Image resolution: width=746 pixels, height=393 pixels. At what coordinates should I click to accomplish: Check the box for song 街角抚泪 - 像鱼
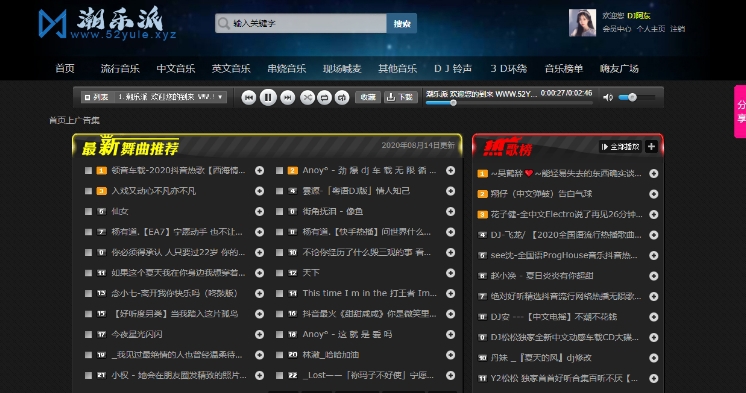point(279,211)
